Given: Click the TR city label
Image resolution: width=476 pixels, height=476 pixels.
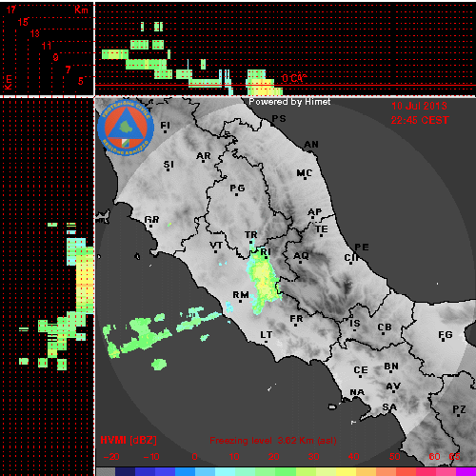Looking at the screenshot, I should [251, 235].
